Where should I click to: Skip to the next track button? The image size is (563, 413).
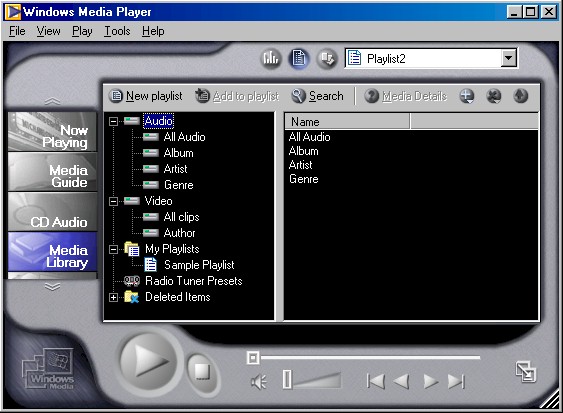[456, 381]
